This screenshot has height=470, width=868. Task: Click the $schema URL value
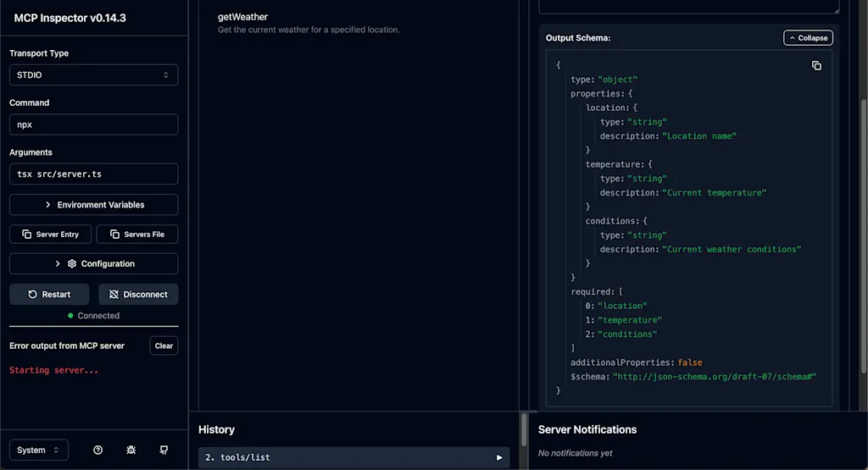click(x=715, y=377)
